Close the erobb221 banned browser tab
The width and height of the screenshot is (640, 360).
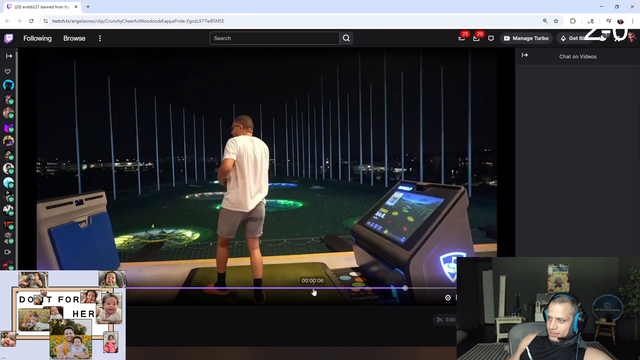click(76, 7)
